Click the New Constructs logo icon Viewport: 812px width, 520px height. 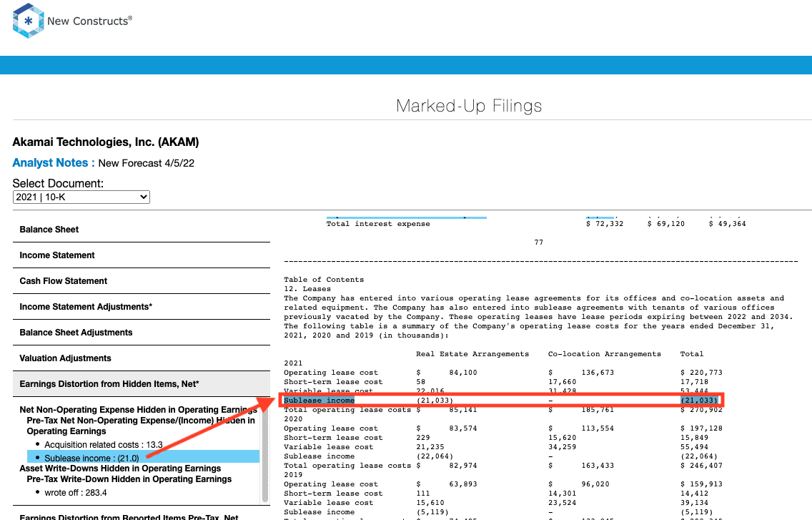pyautogui.click(x=28, y=21)
